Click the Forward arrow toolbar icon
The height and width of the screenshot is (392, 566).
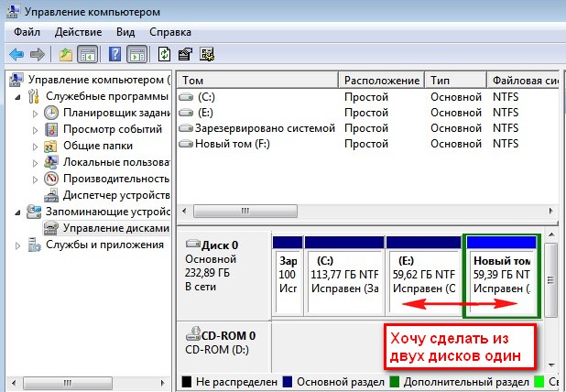(x=38, y=55)
